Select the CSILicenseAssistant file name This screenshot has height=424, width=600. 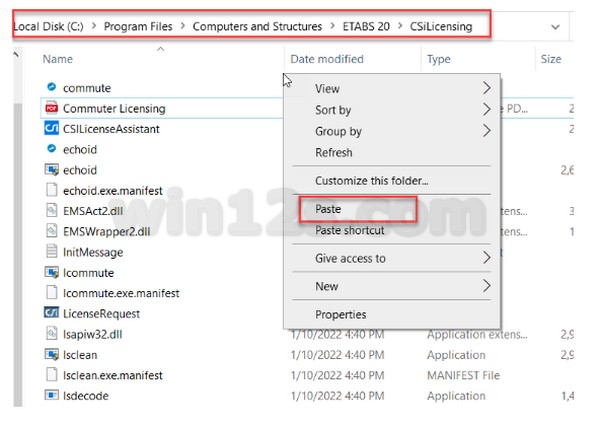click(111, 129)
